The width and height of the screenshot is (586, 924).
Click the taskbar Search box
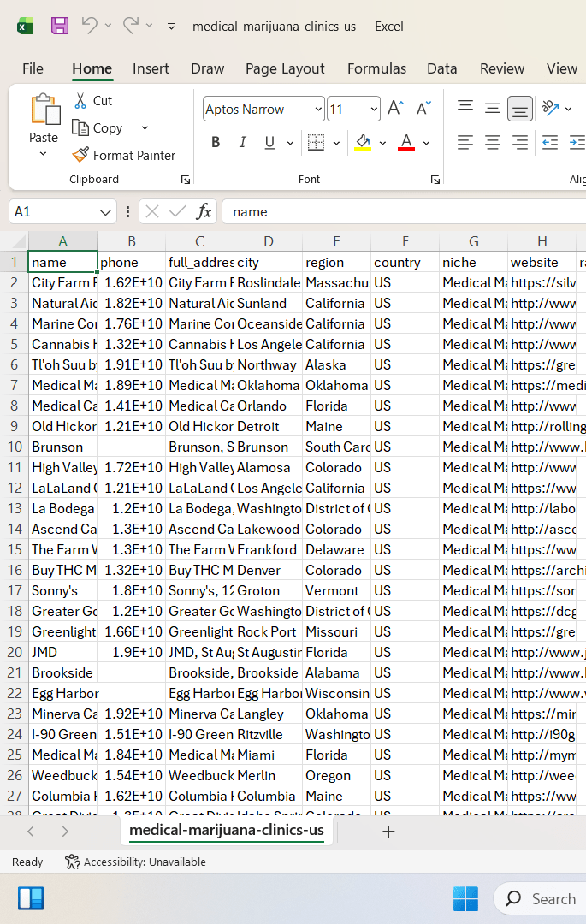540,898
